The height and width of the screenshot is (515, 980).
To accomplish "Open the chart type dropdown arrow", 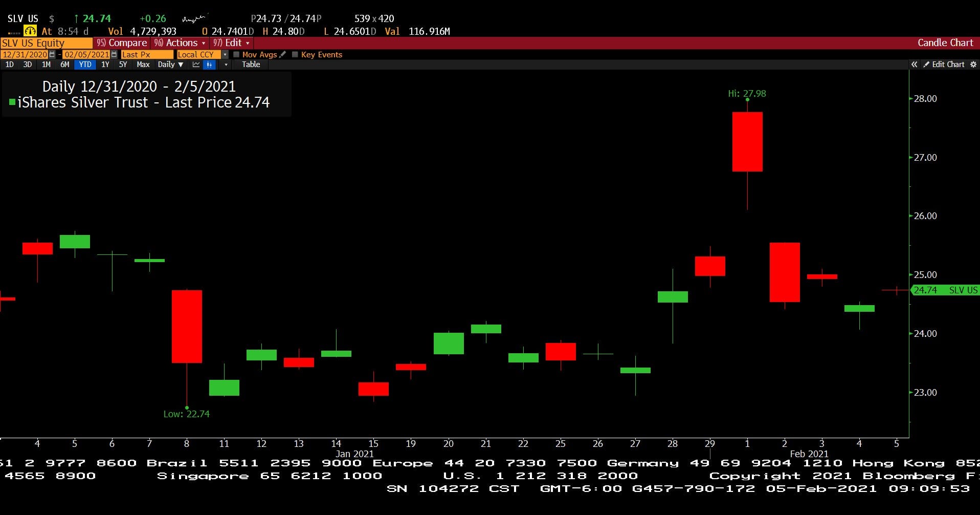I will 226,65.
